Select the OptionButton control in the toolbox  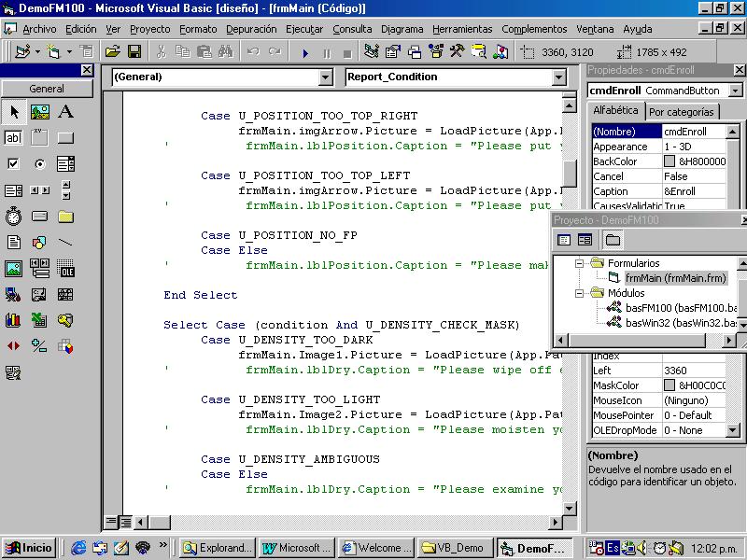coord(39,164)
